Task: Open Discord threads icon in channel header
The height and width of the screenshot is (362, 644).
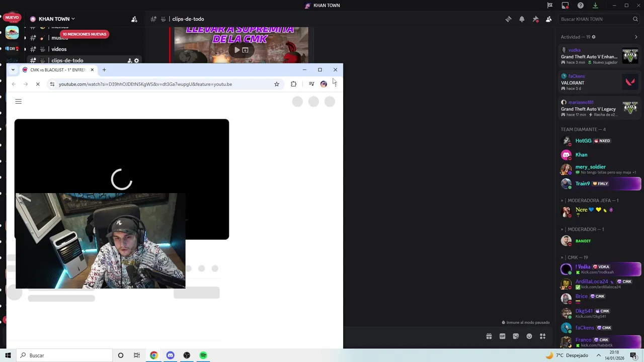Action: pos(508,19)
